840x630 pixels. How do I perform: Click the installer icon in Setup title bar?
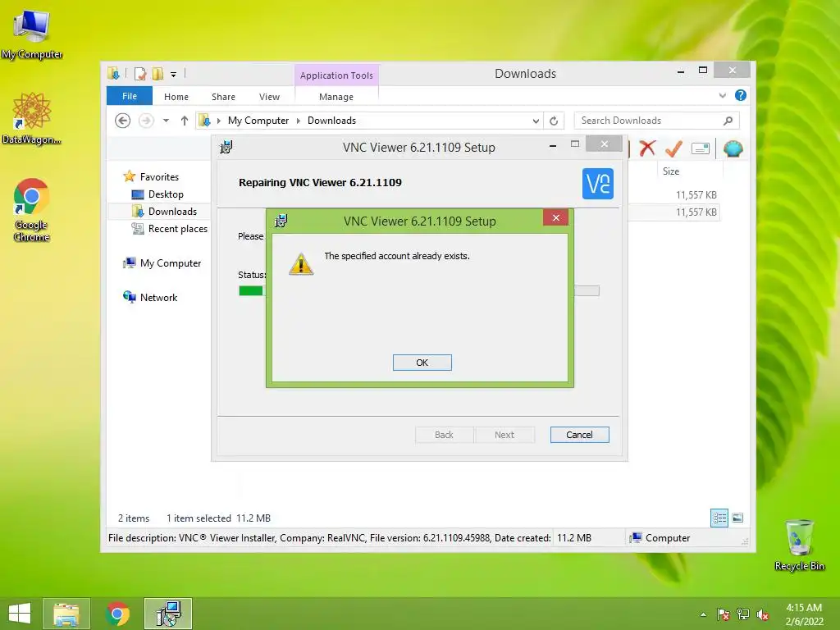tap(226, 147)
